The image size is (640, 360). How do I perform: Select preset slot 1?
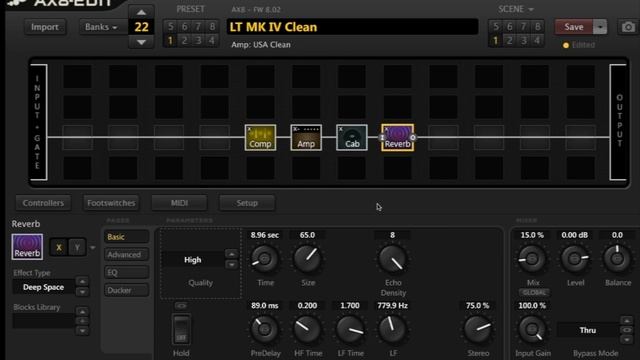pyautogui.click(x=170, y=40)
